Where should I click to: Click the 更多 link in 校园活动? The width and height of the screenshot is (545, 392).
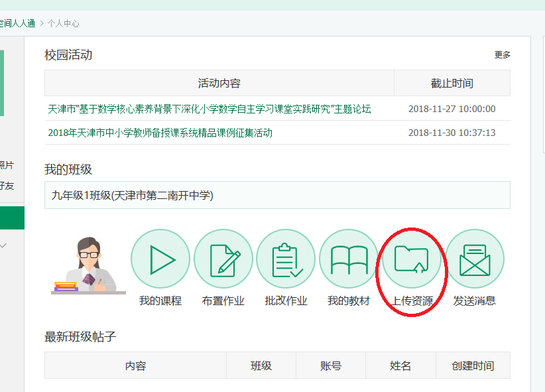[x=503, y=54]
